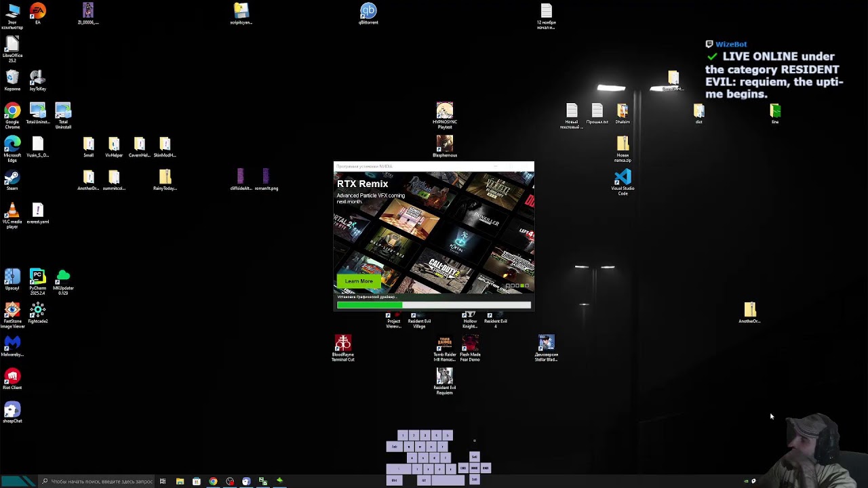Viewport: 868px width, 488px height.
Task: Click the NVIDIA driver installation progress bar
Action: (434, 305)
